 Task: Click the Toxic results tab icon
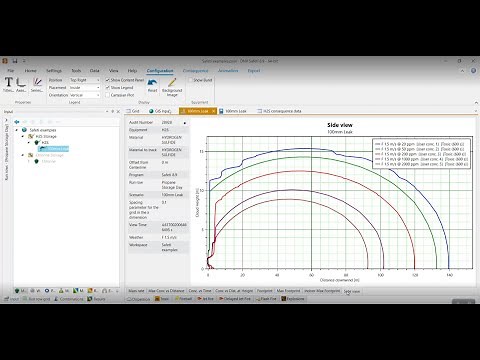pyautogui.click(x=157, y=299)
